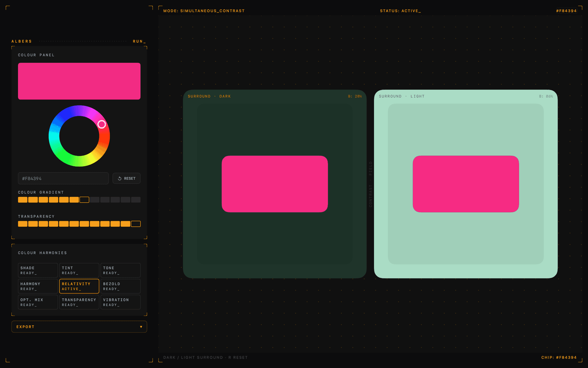The height and width of the screenshot is (368, 588).
Task: Click the last transparency slider segment
Action: (x=136, y=224)
